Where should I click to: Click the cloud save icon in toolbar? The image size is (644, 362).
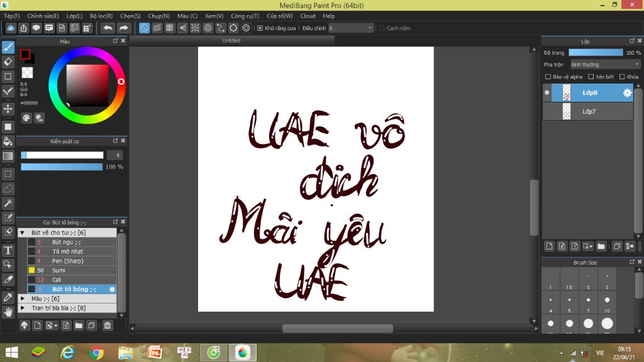pyautogui.click(x=11, y=28)
